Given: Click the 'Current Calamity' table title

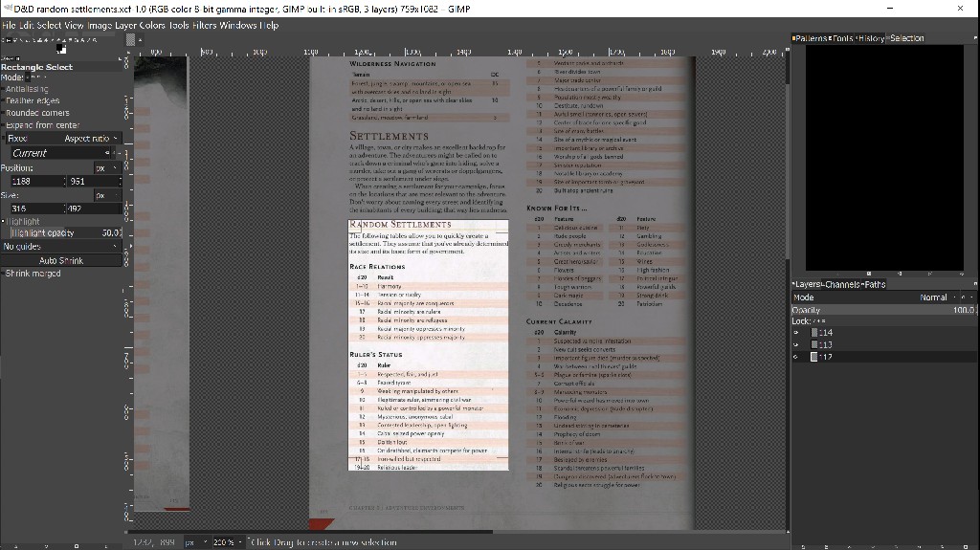Looking at the screenshot, I should point(559,322).
